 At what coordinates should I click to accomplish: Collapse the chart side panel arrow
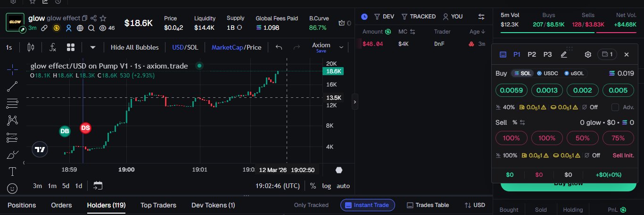pyautogui.click(x=355, y=101)
